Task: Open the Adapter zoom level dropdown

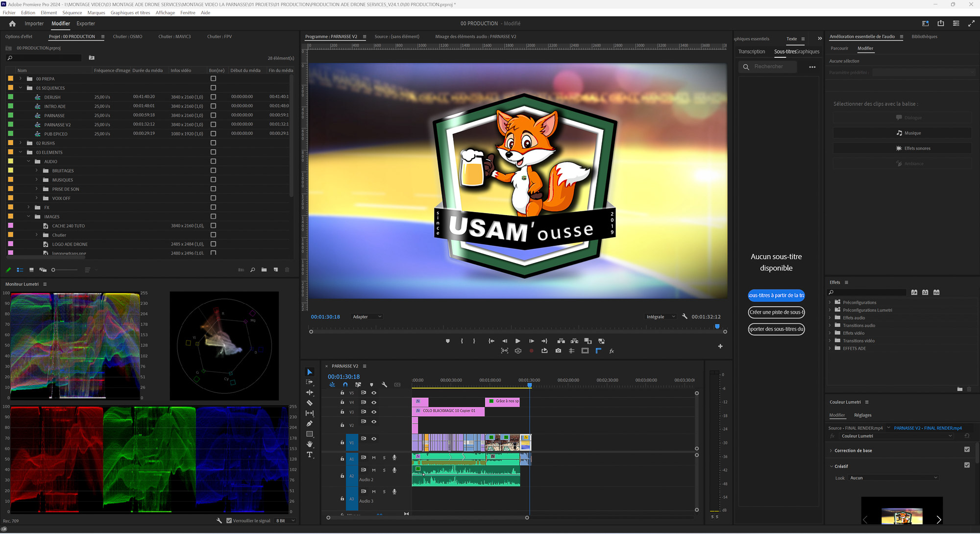Action: (367, 316)
